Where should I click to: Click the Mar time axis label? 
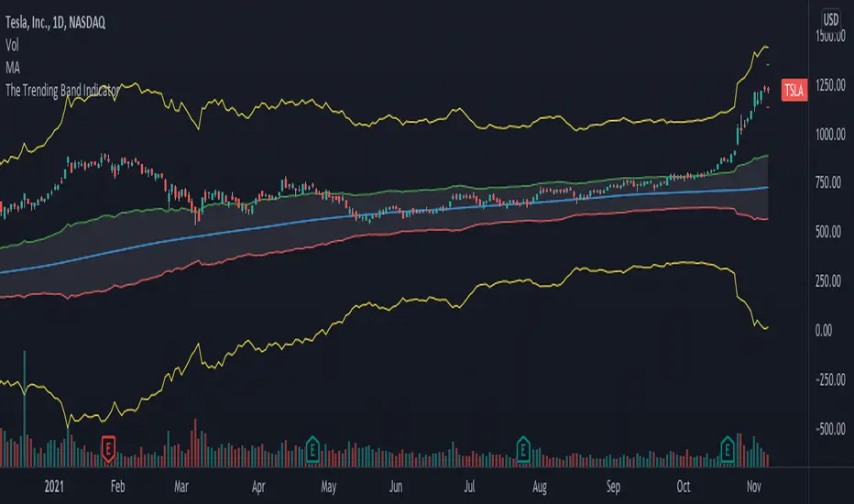pyautogui.click(x=181, y=487)
